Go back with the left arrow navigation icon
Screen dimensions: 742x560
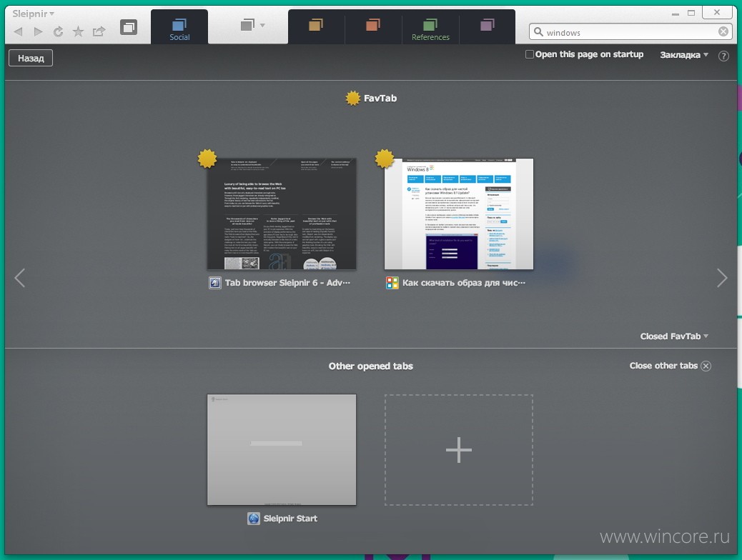(19, 31)
